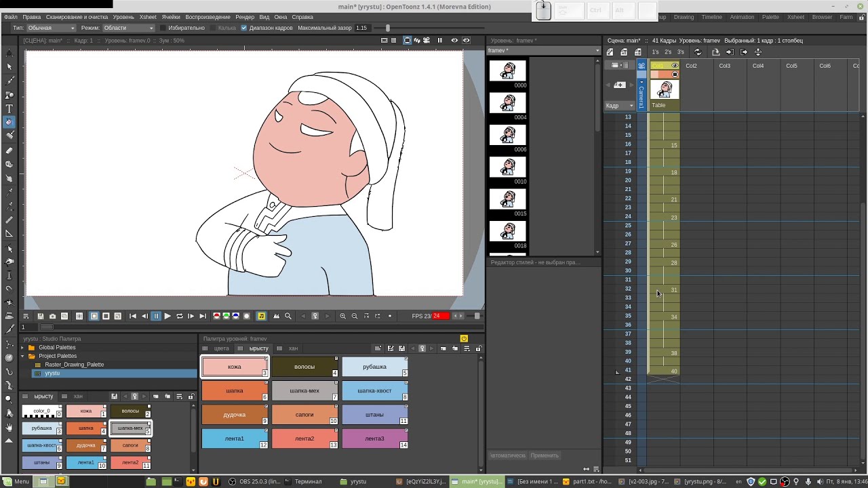The width and height of the screenshot is (868, 488).
Task: Jump to first frame in playback bar
Action: coord(133,316)
